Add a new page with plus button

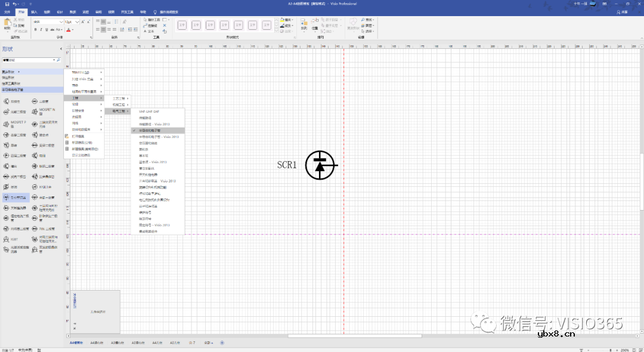click(x=222, y=343)
